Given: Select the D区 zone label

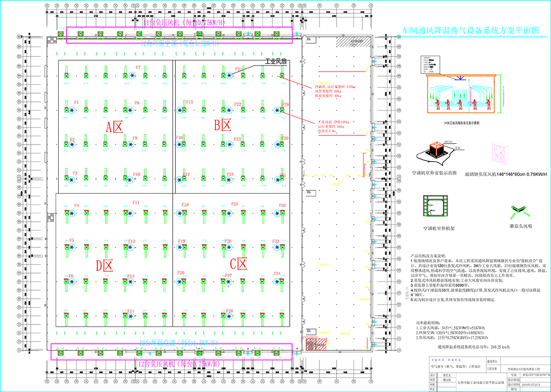Looking at the screenshot, I should [104, 265].
